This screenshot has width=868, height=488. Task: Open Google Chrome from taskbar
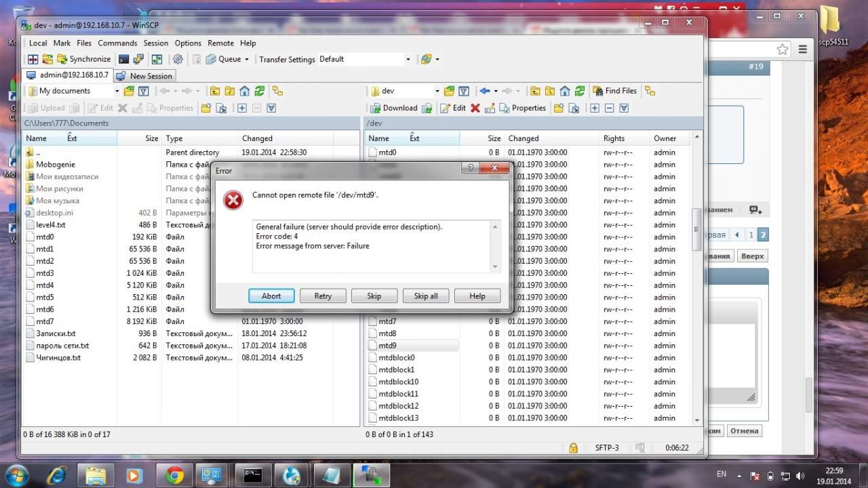tap(175, 475)
